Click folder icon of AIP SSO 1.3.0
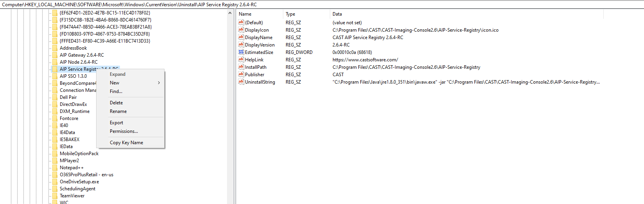This screenshot has height=204, width=644. click(x=55, y=76)
